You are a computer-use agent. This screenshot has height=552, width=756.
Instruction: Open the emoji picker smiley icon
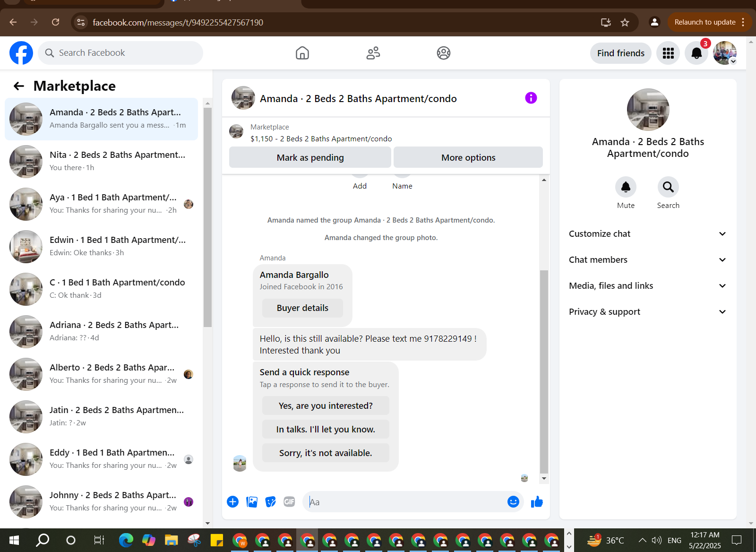[513, 502]
